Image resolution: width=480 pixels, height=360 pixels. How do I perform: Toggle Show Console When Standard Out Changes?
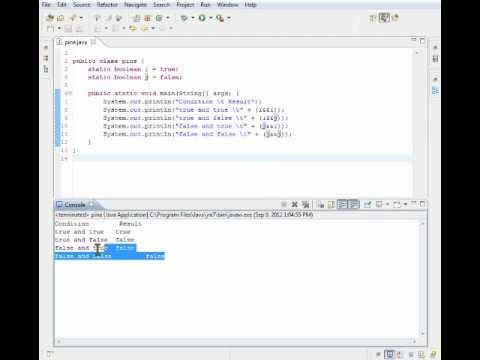(x=342, y=204)
